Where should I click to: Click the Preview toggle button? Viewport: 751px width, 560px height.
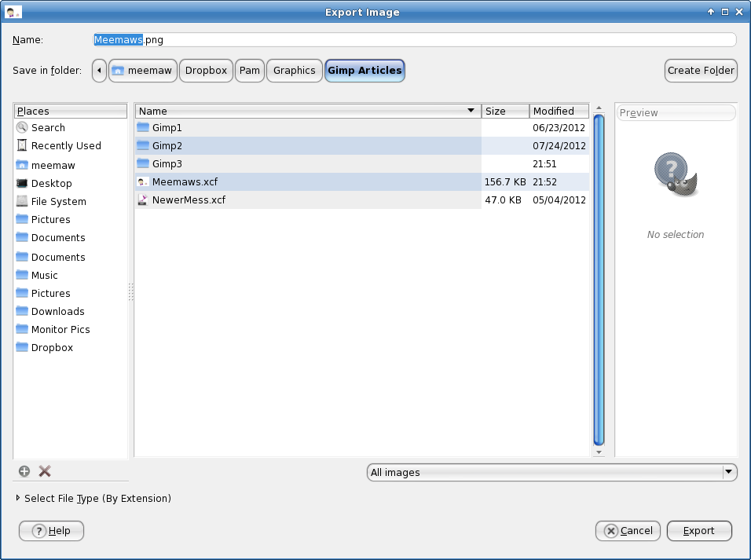coord(676,112)
